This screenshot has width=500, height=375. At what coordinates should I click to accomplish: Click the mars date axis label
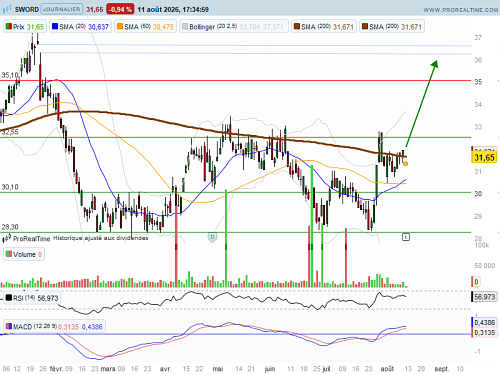point(108,369)
